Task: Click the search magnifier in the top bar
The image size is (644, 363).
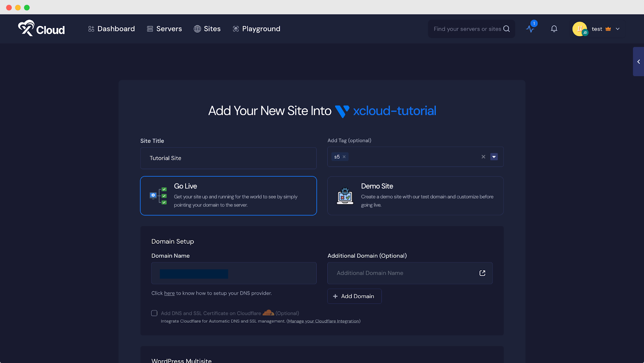Action: [506, 29]
